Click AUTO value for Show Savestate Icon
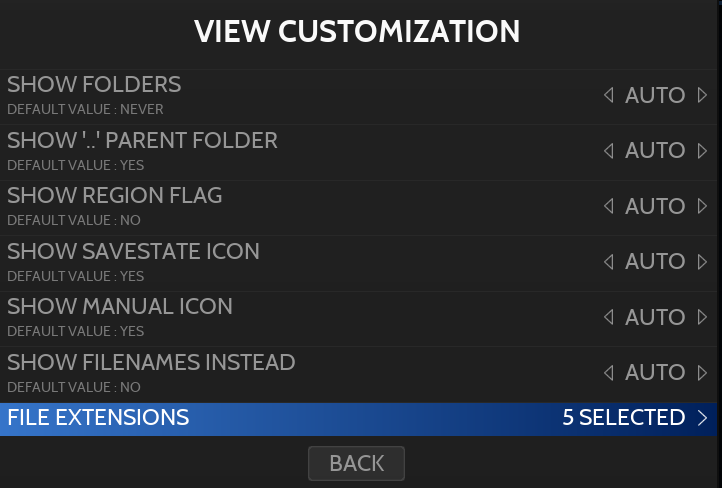The width and height of the screenshot is (722, 488). pyautogui.click(x=655, y=262)
